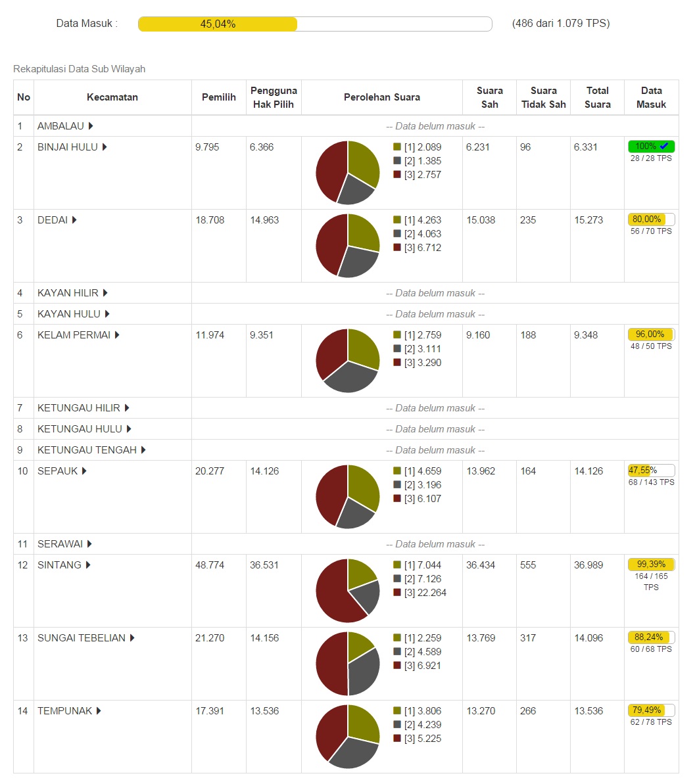Click the arrow icon beside SERAWAI
695x784 pixels.
[x=89, y=544]
